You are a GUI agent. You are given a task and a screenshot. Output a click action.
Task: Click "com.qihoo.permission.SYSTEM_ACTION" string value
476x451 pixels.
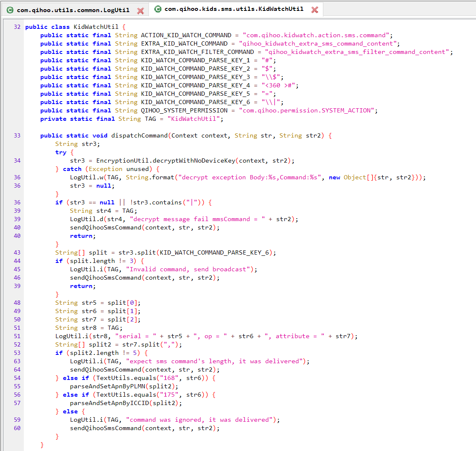307,110
